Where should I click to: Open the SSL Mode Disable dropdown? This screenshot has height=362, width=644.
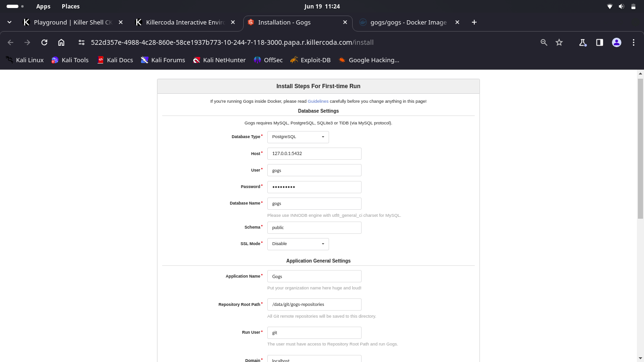(298, 244)
